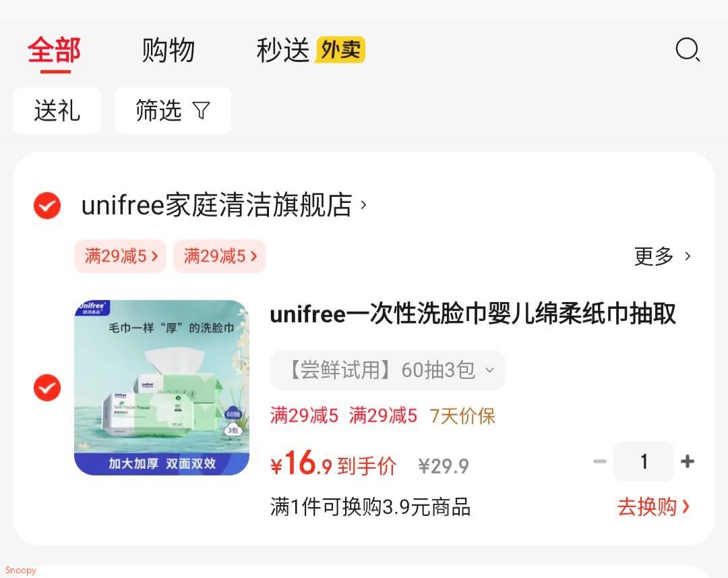
Task: Open 更多 coupons chevron
Action: [663, 256]
